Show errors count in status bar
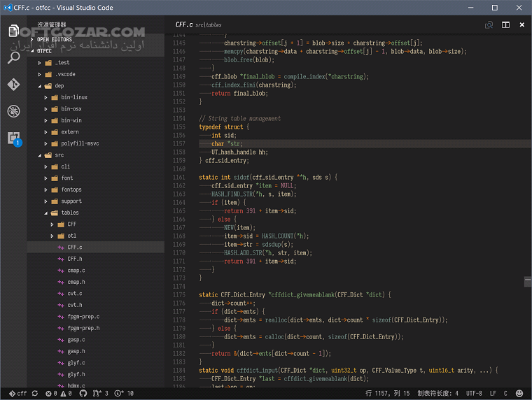This screenshot has height=400, width=532. 51,393
